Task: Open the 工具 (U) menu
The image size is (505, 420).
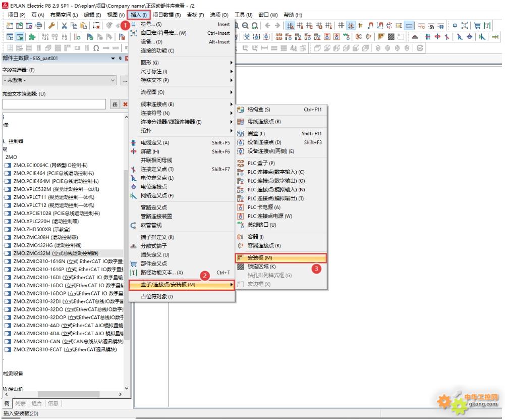Action: pyautogui.click(x=243, y=15)
